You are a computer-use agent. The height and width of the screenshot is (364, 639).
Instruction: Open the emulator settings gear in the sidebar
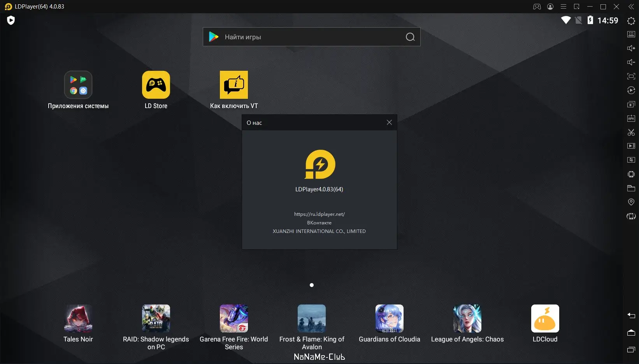click(x=631, y=21)
